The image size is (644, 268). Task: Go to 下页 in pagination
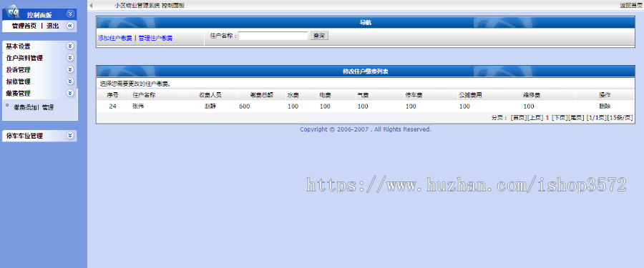(560, 118)
